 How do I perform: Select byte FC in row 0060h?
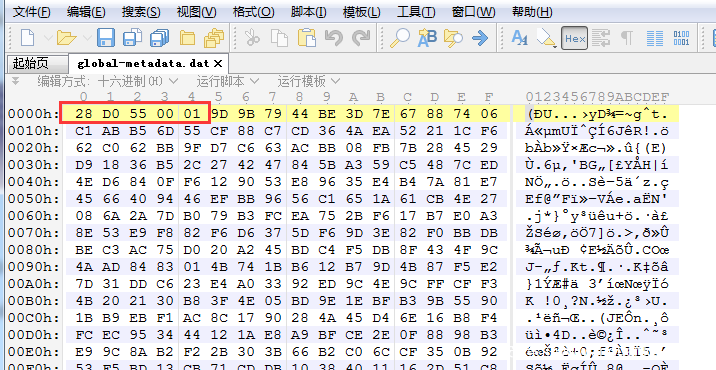pyautogui.click(x=273, y=215)
